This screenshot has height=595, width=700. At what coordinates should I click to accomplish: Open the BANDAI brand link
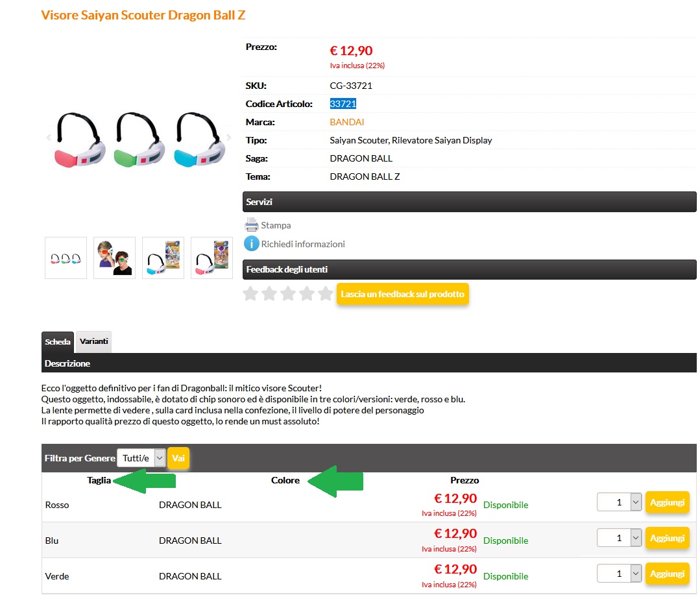click(x=347, y=122)
